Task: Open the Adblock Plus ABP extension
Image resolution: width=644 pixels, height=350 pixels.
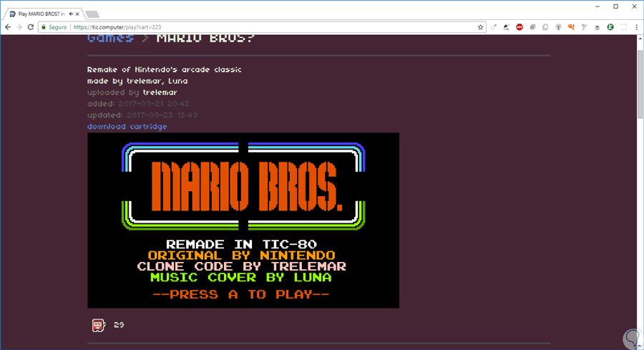Action: (519, 27)
